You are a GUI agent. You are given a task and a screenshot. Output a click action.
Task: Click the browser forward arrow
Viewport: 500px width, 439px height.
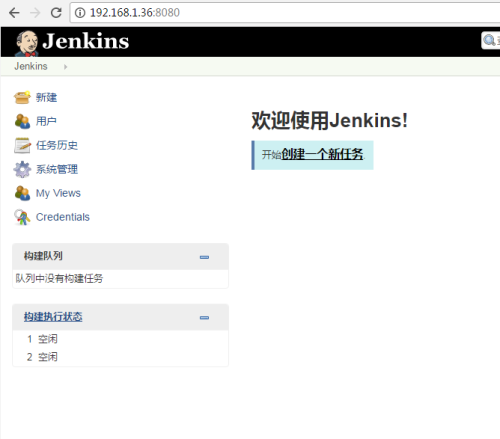coord(35,13)
